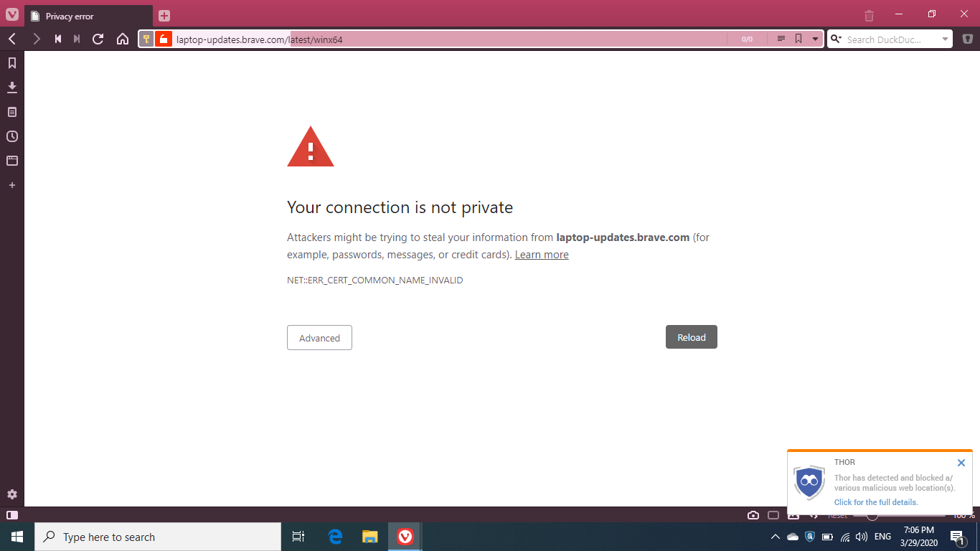Viewport: 980px width, 551px height.
Task: Show site info for insecure connection
Action: coord(164,39)
